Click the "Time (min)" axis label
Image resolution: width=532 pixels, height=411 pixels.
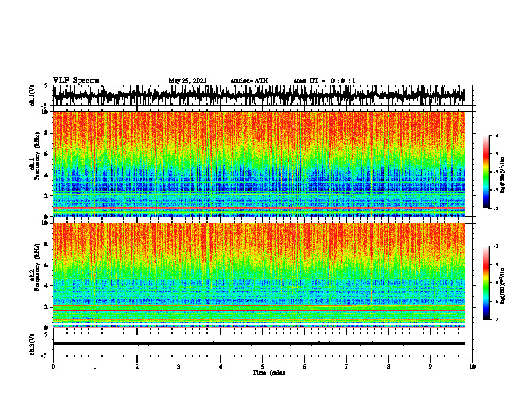269,373
